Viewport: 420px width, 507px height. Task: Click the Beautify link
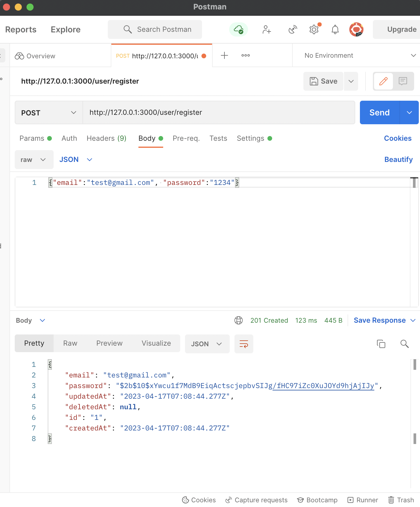[398, 160]
